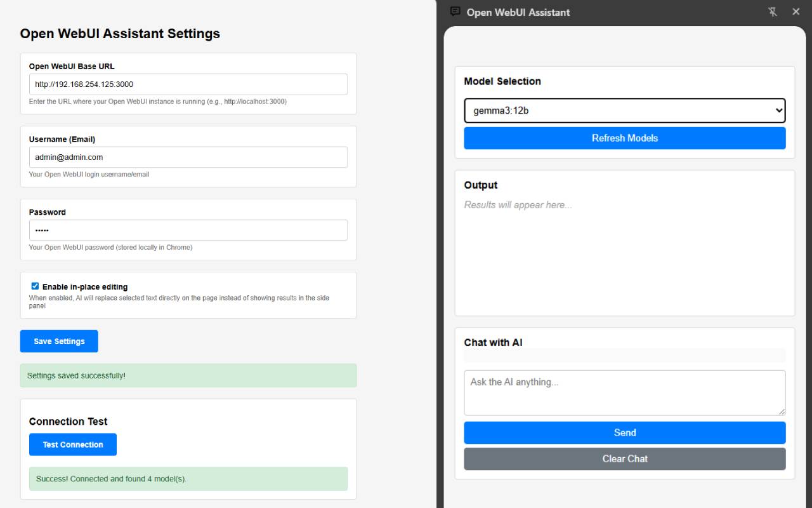Click the 'Open WebUI Assistant' side panel title

pyautogui.click(x=518, y=12)
